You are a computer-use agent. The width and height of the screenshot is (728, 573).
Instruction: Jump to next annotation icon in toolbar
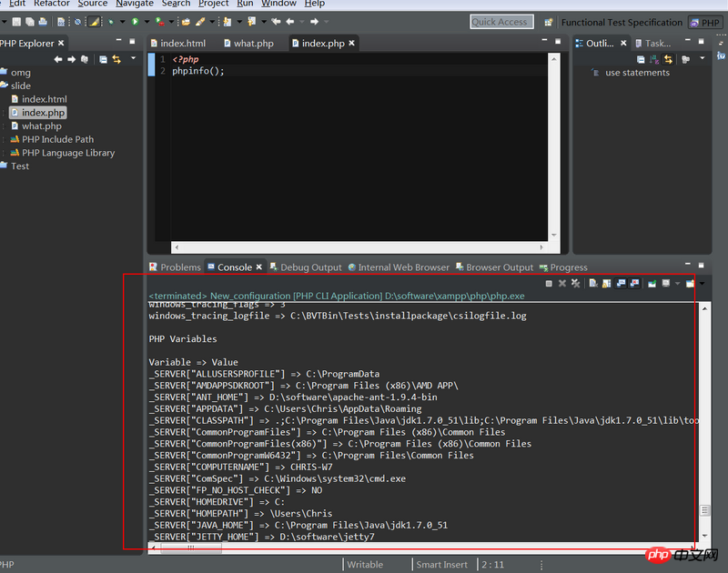coord(227,22)
